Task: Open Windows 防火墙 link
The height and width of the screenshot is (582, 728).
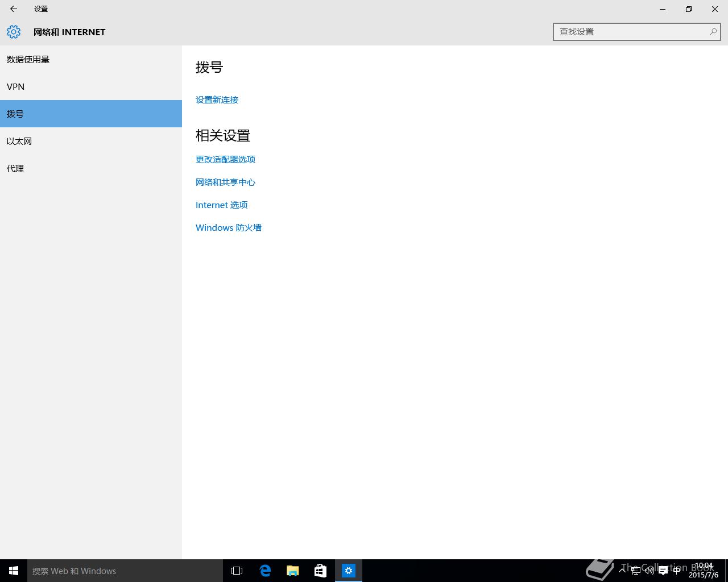Action: (x=229, y=227)
